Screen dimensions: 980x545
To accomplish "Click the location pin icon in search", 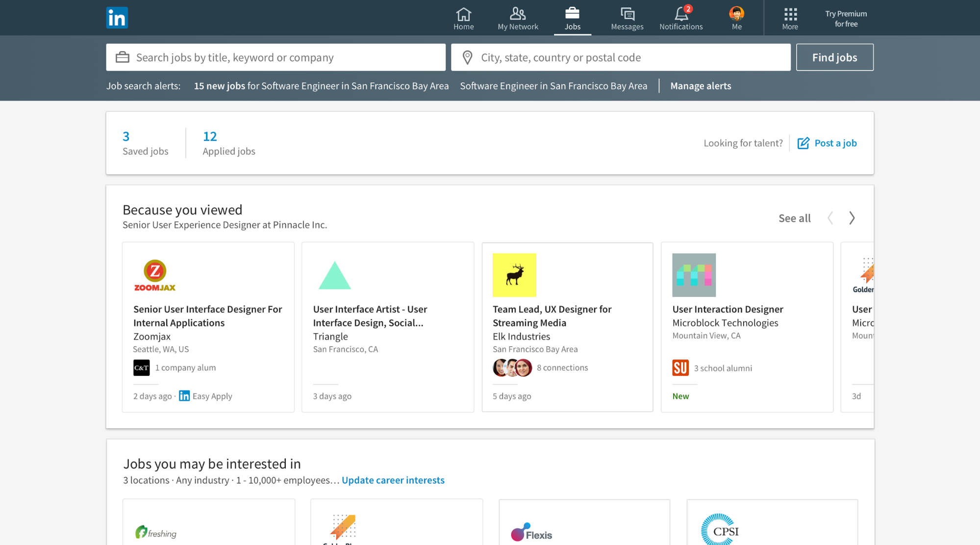I will [x=467, y=57].
